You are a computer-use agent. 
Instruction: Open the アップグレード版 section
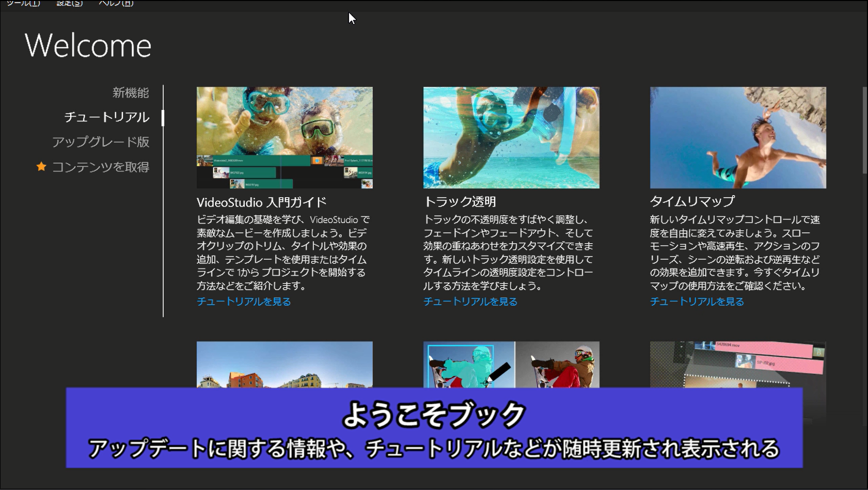101,142
